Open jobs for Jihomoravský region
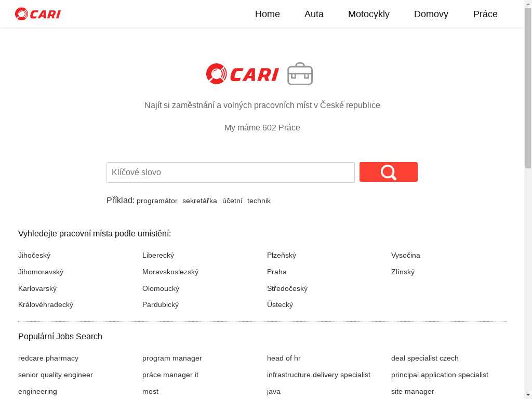The image size is (532, 399). pos(41,272)
